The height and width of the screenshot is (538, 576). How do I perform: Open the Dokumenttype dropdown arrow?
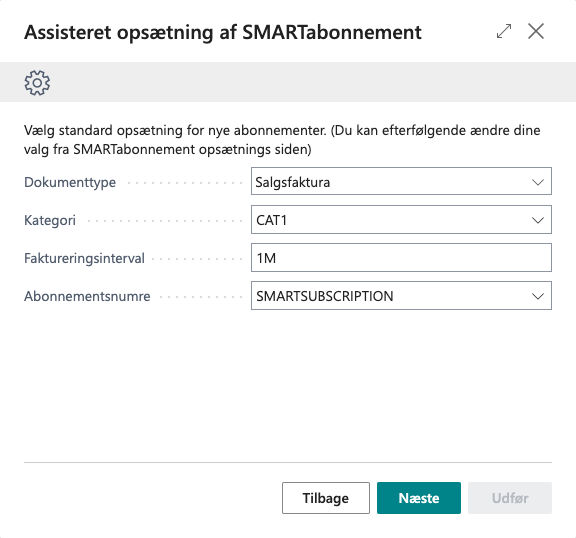tap(538, 182)
